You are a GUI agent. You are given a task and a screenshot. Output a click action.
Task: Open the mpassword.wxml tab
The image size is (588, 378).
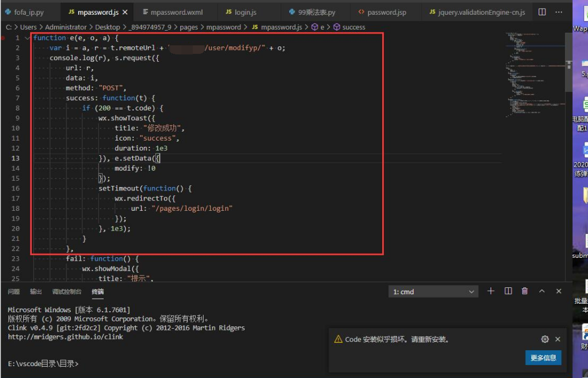click(x=173, y=12)
